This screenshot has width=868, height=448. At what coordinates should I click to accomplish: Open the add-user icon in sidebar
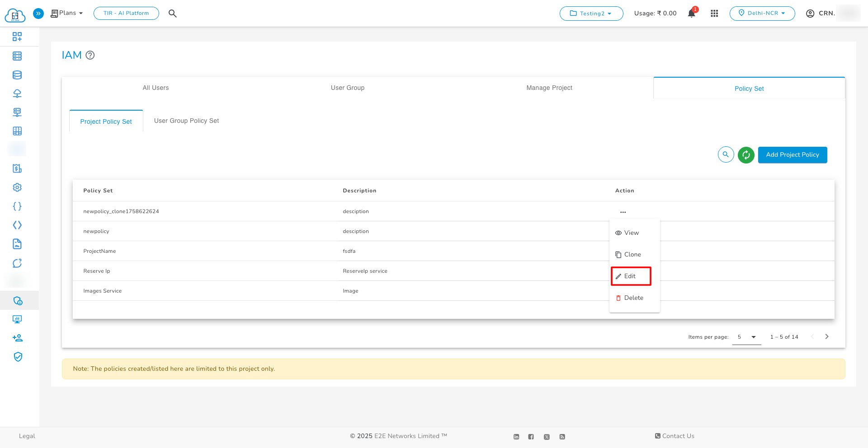click(x=17, y=338)
